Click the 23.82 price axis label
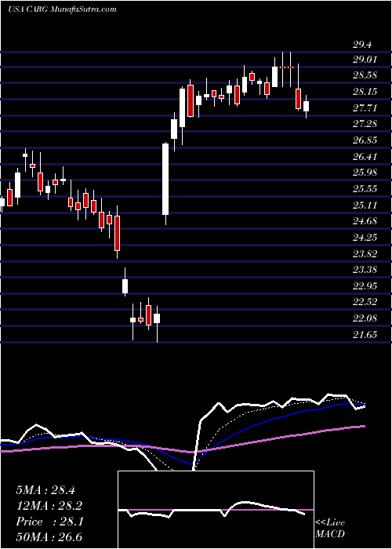This screenshot has width=392, height=549. click(365, 254)
